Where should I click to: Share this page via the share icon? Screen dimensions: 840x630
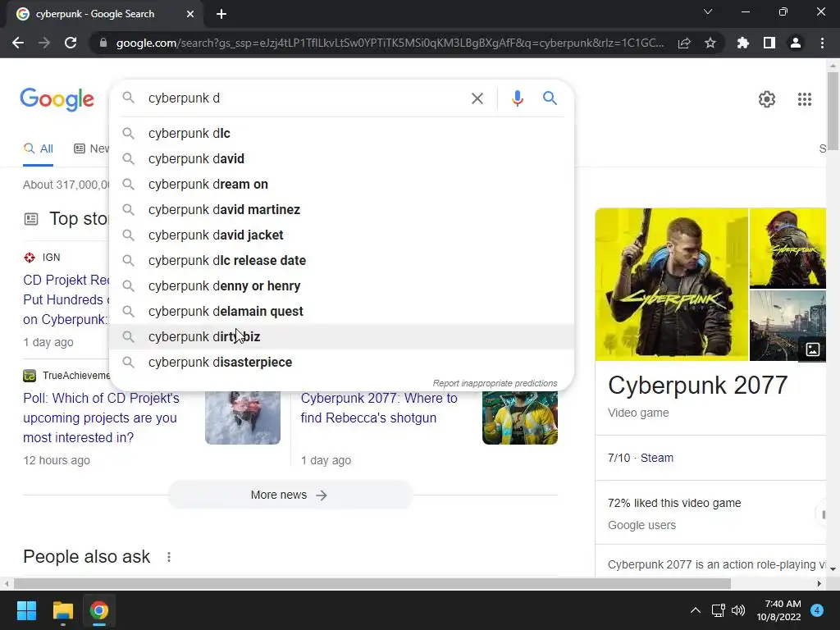tap(683, 43)
